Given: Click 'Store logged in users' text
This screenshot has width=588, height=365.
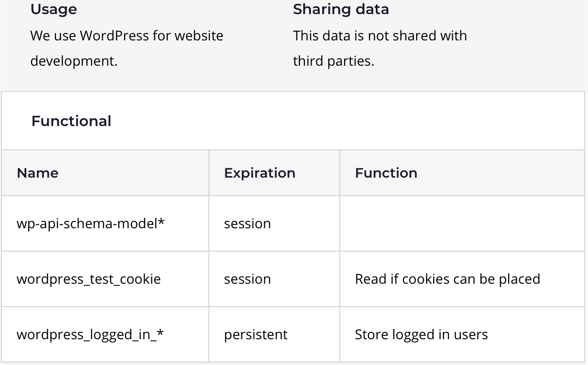Looking at the screenshot, I should point(421,334).
